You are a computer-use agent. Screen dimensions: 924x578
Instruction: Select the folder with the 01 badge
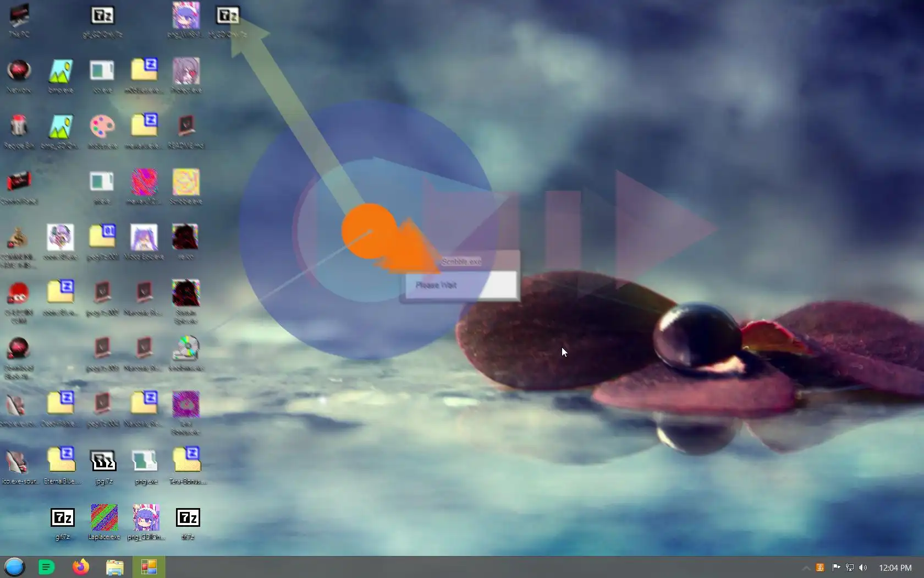(x=102, y=237)
